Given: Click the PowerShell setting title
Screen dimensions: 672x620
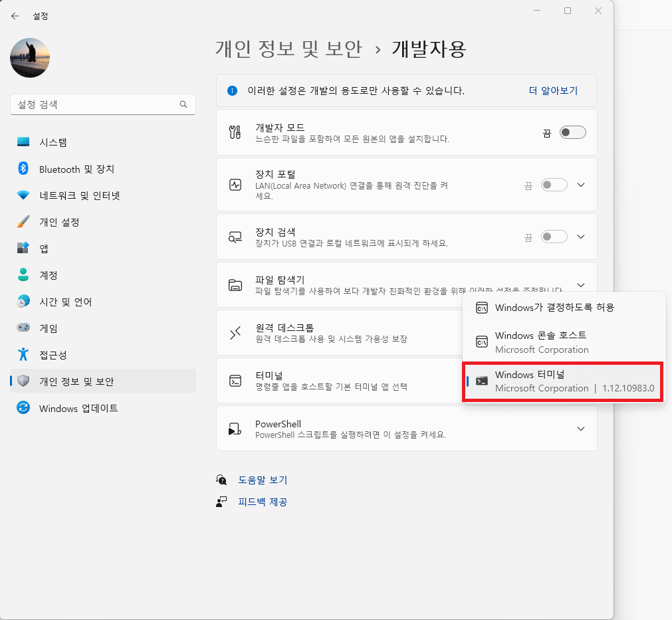Looking at the screenshot, I should (x=278, y=424).
